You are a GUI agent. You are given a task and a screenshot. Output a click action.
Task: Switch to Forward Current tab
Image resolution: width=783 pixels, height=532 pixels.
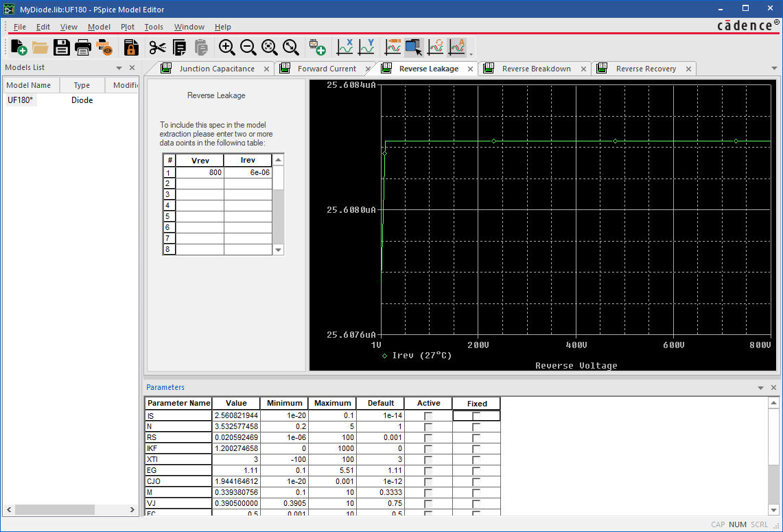pos(327,69)
